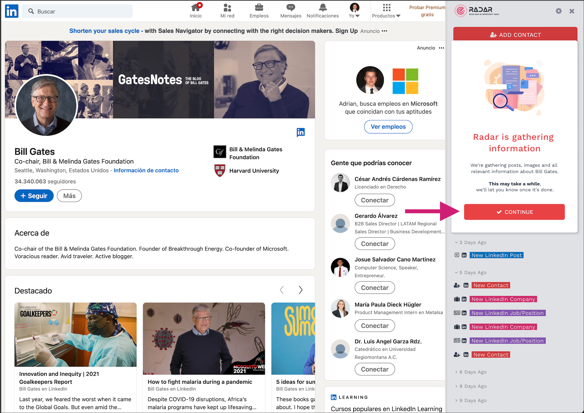Open César Andrés Cárdenas Ramírez avatar
This screenshot has width=584, height=413.
click(x=340, y=183)
